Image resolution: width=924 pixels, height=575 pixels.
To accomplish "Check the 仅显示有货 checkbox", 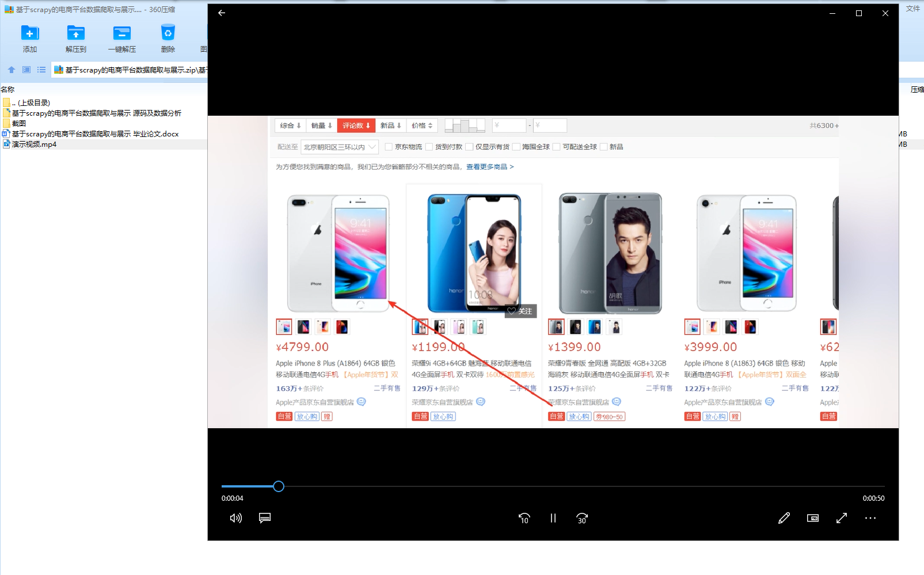I will [469, 147].
